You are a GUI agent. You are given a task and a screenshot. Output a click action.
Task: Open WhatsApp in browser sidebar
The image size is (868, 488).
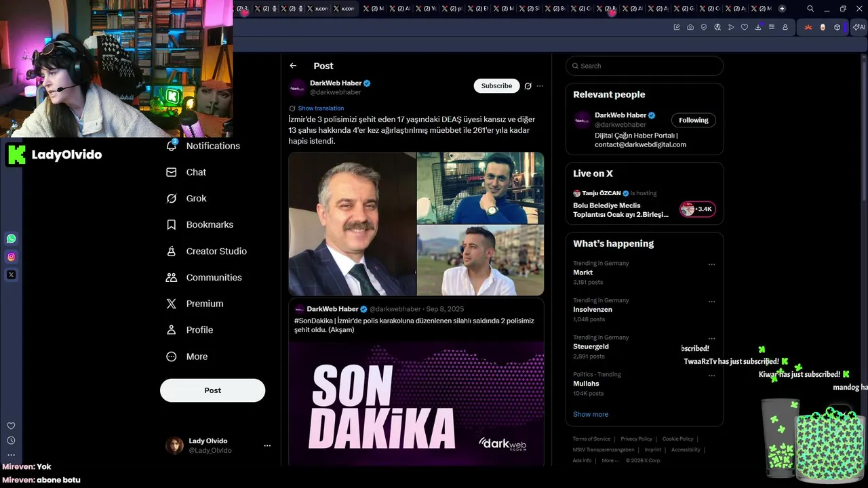pyautogui.click(x=11, y=239)
